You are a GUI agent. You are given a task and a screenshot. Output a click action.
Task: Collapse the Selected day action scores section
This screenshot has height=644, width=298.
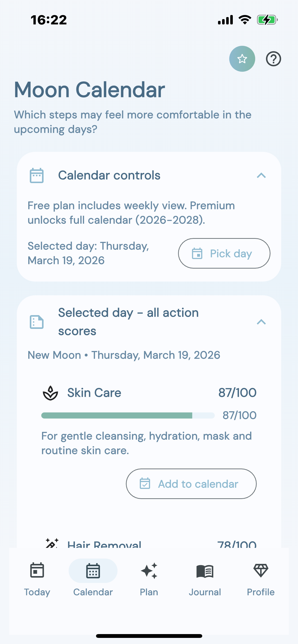click(261, 322)
